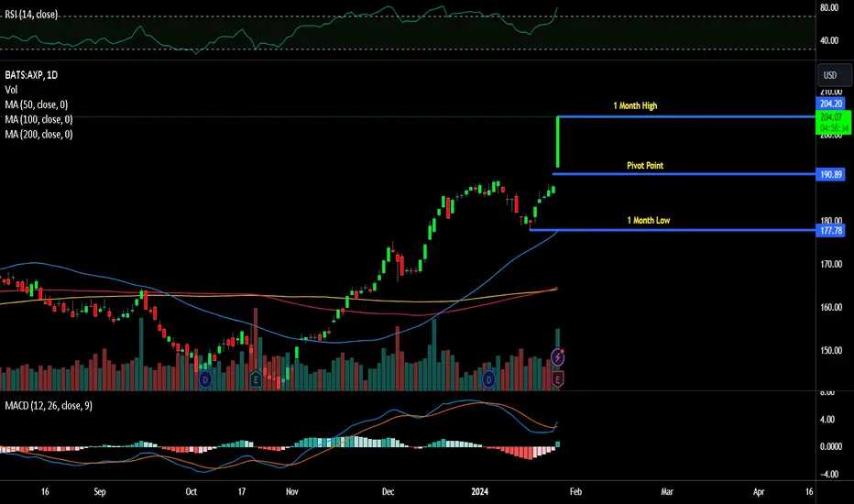Click the -4.00 MACD scale value
Screen dimensions: 854x504
pos(829,474)
